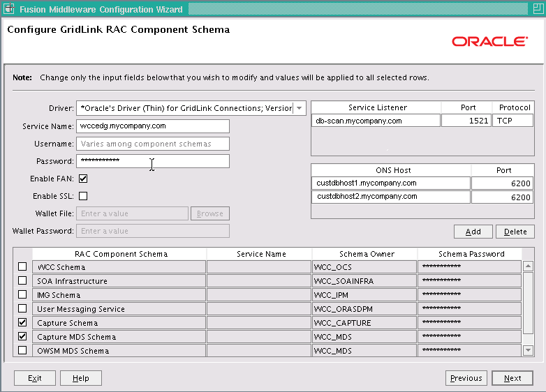Click the disabled Browse wallet button
Viewport: 546px width, 392px height.
tap(210, 213)
